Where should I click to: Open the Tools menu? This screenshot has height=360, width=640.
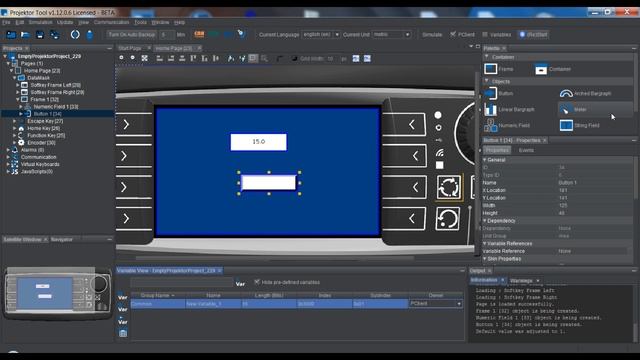tap(140, 22)
